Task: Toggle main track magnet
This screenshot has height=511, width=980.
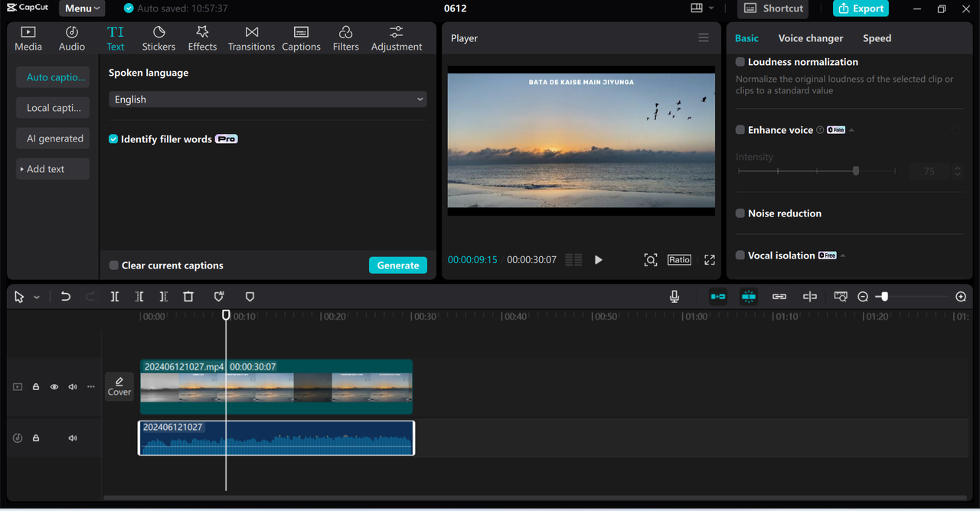Action: [718, 297]
